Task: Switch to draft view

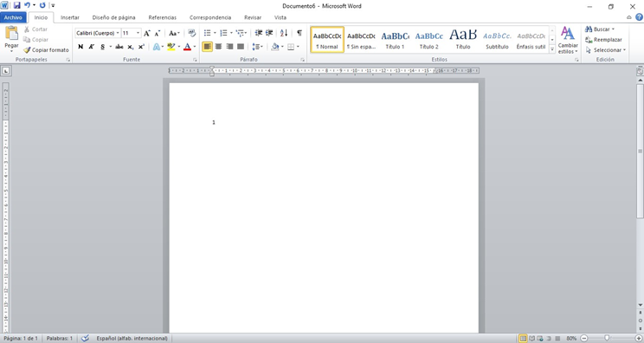Action: point(557,339)
